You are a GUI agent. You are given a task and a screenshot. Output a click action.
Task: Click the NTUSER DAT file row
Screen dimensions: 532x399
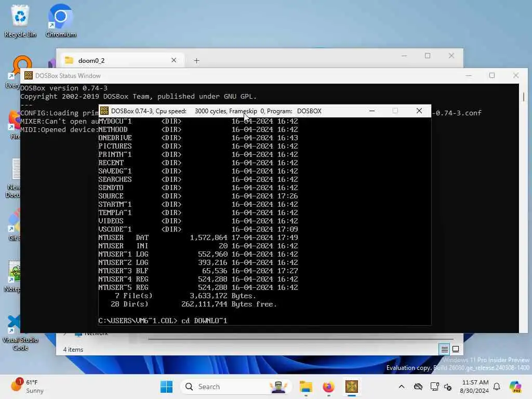click(198, 237)
